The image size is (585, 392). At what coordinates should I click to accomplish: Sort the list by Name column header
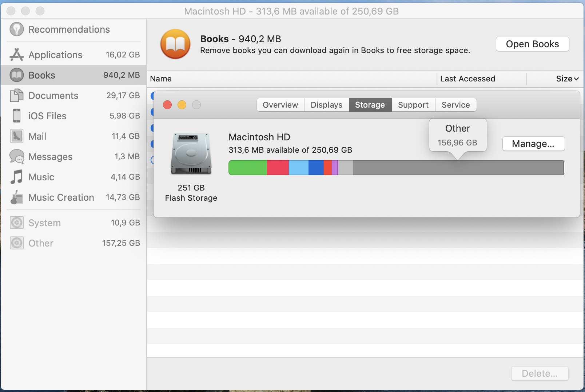tap(161, 79)
